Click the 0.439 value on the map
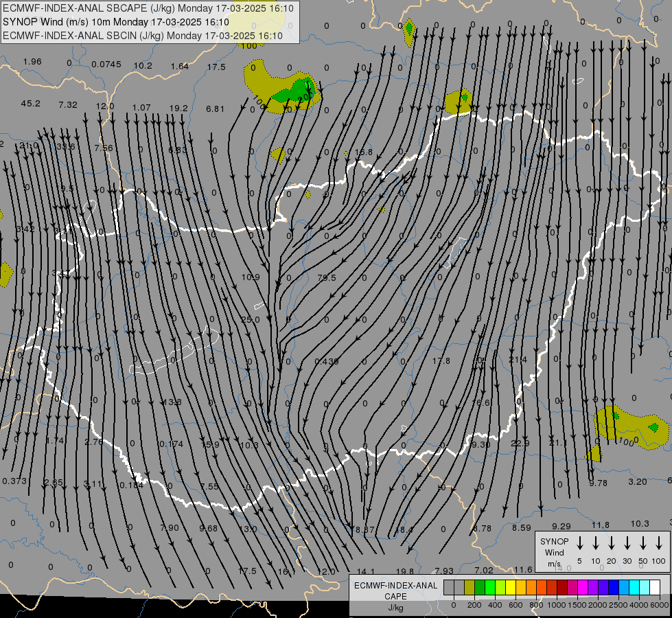The width and height of the screenshot is (672, 618). coord(327,362)
